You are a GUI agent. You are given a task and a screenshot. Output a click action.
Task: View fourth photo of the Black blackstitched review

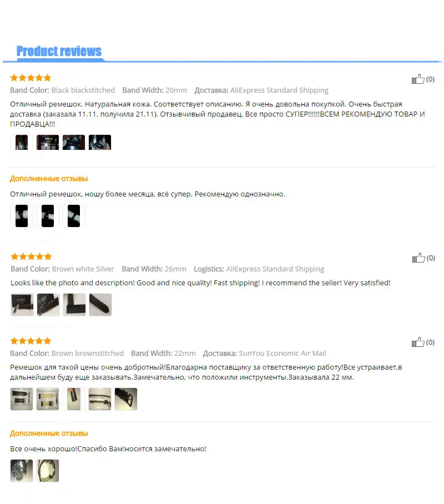point(100,143)
